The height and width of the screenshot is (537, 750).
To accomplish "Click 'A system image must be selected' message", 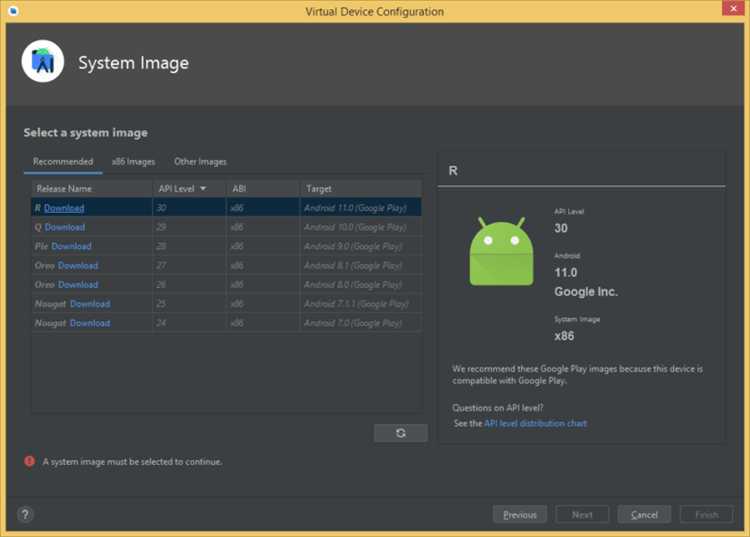I will click(x=132, y=462).
